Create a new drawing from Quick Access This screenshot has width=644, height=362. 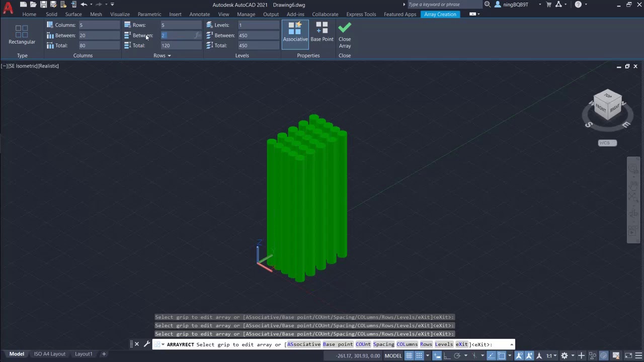coord(23,5)
